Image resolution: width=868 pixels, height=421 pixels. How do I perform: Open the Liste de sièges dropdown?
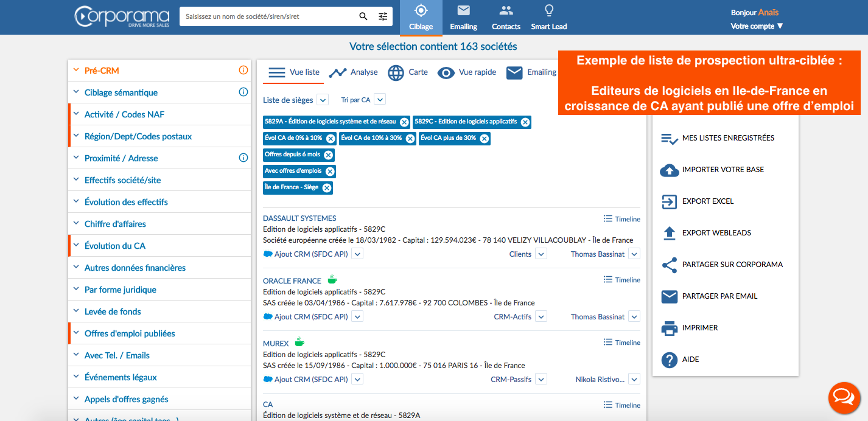[323, 100]
